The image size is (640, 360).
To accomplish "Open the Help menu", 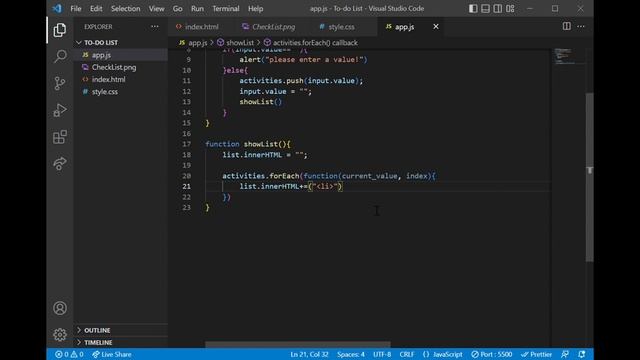I will tap(256, 9).
